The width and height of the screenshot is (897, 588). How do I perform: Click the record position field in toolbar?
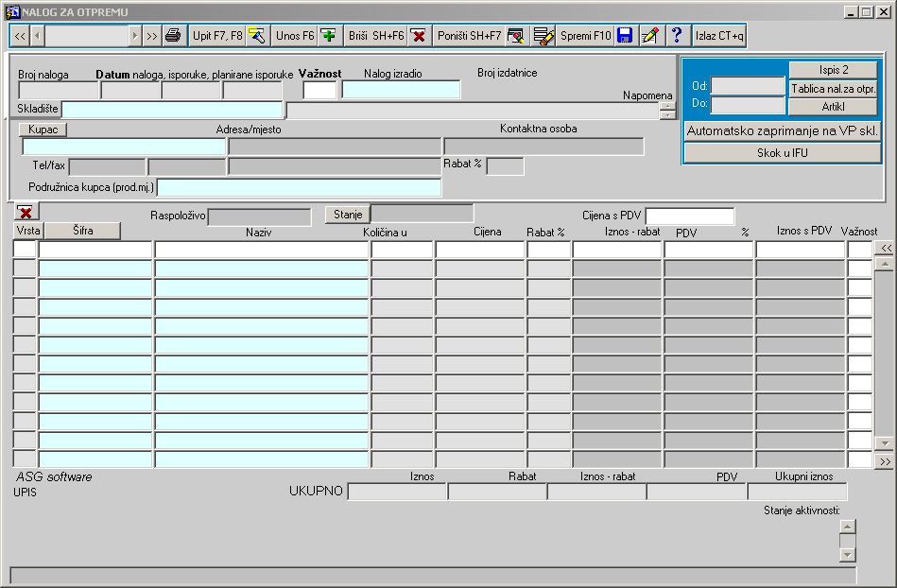coord(87,36)
